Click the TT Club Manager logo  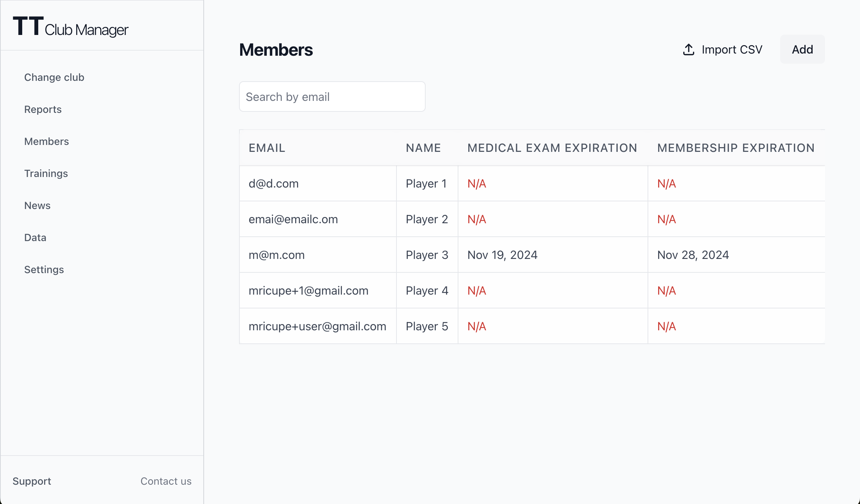[70, 27]
